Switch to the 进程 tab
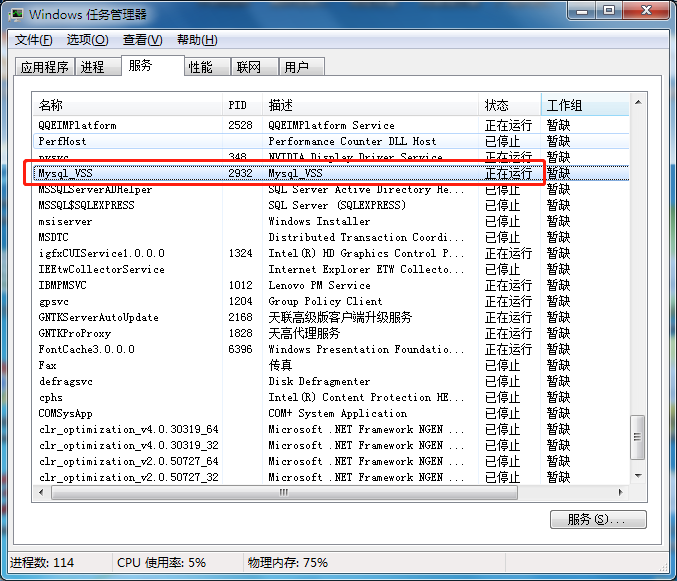 coord(93,67)
